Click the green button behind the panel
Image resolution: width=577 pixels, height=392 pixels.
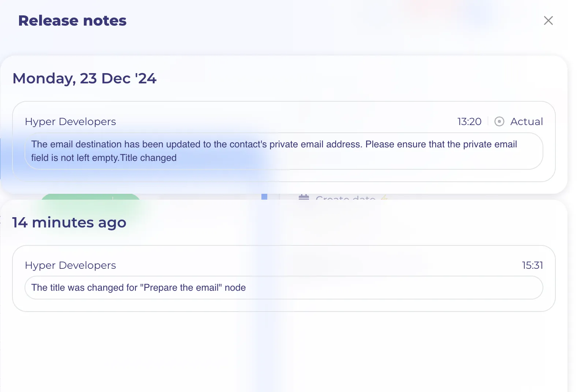(x=90, y=197)
